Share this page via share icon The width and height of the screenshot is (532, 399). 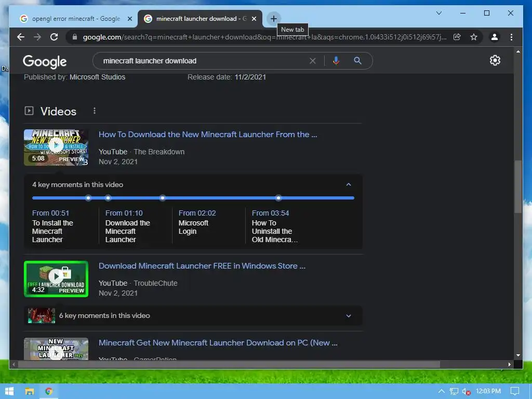pyautogui.click(x=457, y=37)
